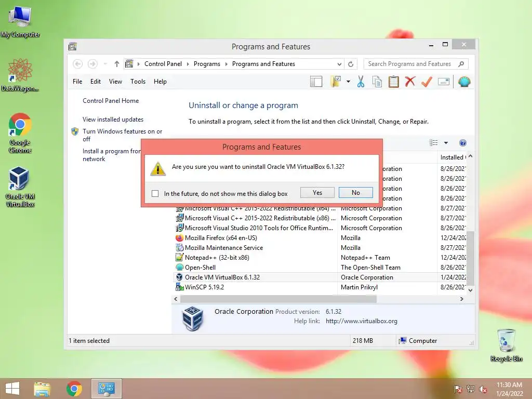Check the do not show this dialog box checkbox

coord(155,193)
